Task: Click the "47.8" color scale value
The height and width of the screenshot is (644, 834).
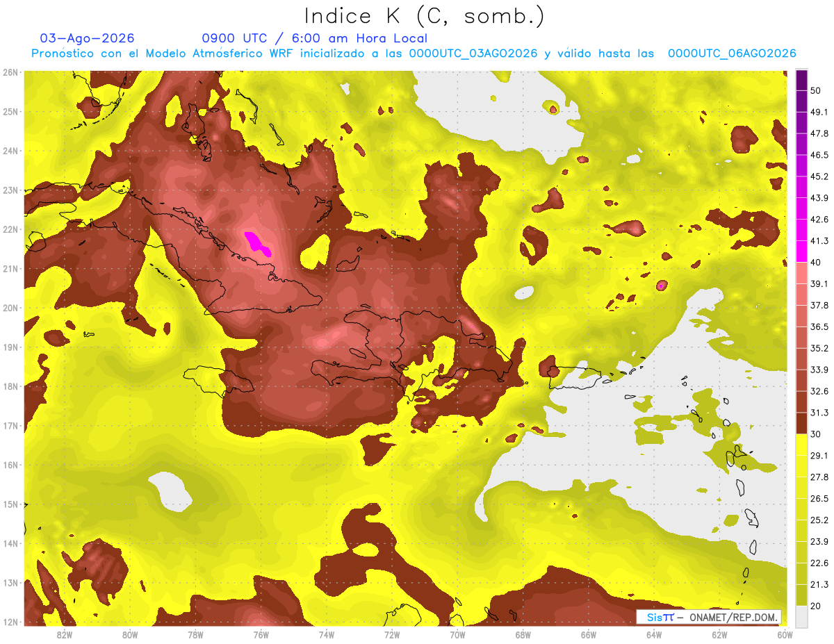Action: click(819, 133)
